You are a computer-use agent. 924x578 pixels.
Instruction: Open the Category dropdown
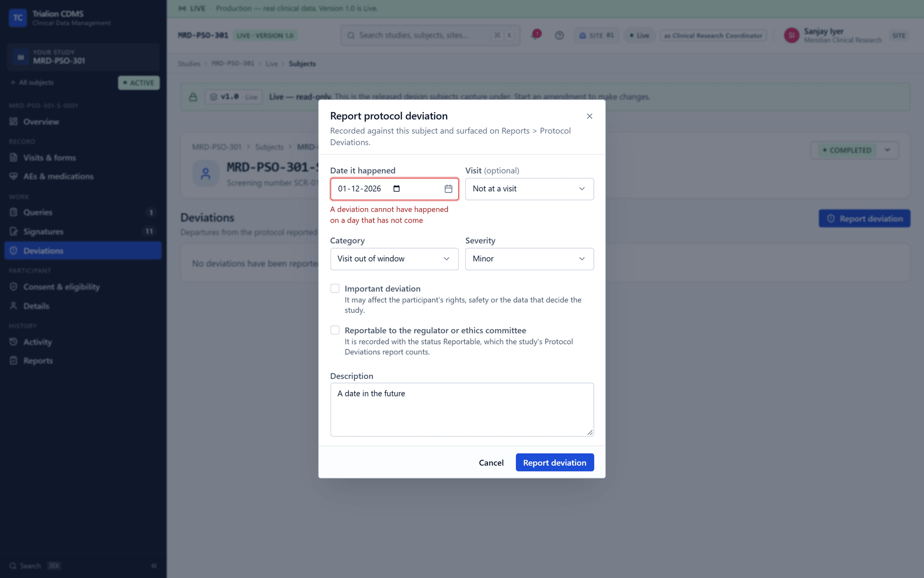click(x=394, y=259)
